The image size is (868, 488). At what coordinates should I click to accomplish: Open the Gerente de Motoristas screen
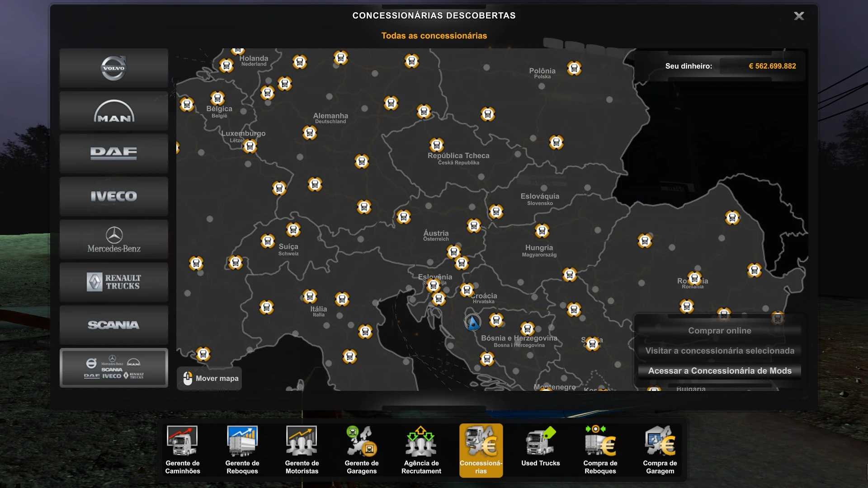click(x=302, y=450)
